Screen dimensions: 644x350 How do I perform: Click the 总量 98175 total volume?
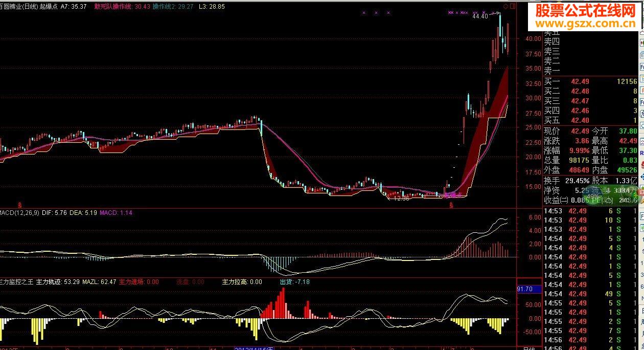point(567,160)
